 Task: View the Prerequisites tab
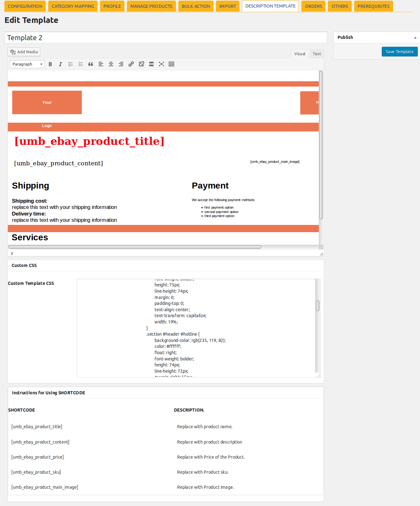point(374,6)
